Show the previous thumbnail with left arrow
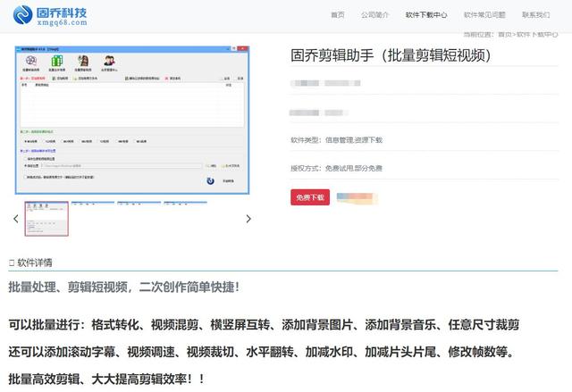Image resolution: width=572 pixels, height=392 pixels. (16, 219)
